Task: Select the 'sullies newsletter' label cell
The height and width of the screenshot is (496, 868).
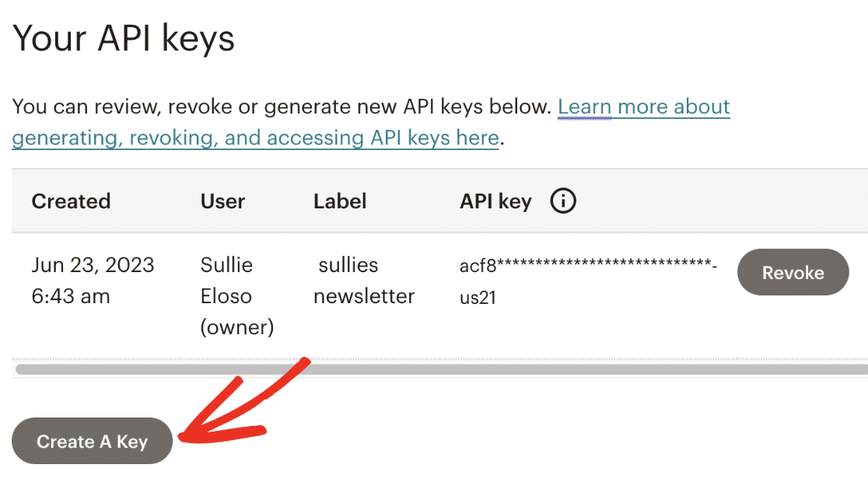Action: point(364,280)
